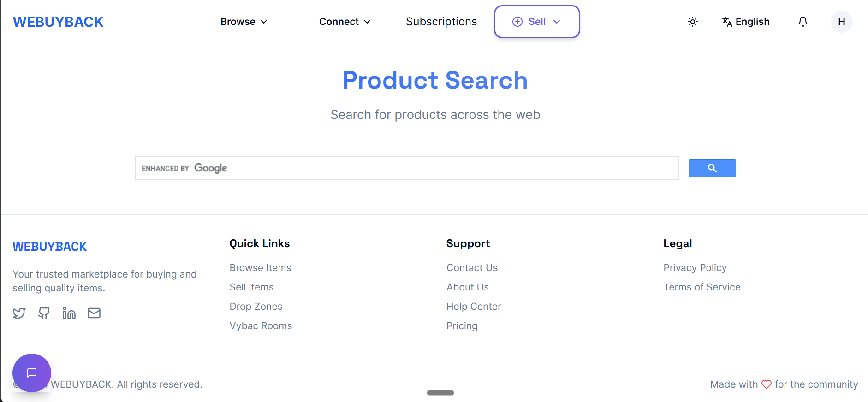The image size is (868, 402).
Task: Click the Contact Us link
Action: click(x=472, y=267)
